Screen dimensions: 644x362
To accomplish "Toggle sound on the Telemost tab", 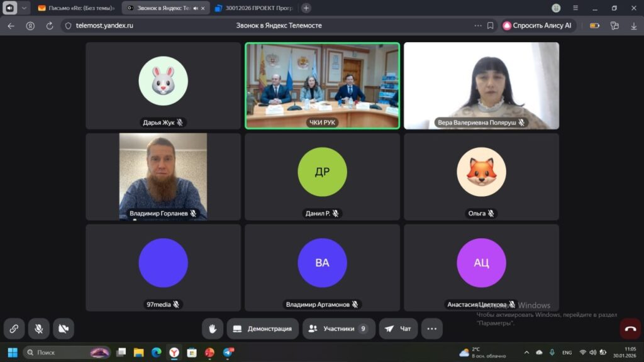I will (195, 8).
